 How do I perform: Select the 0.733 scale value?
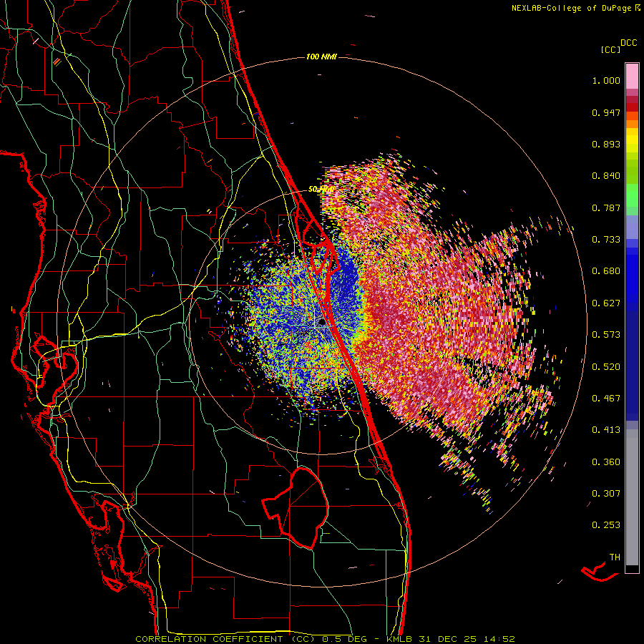[x=606, y=240]
